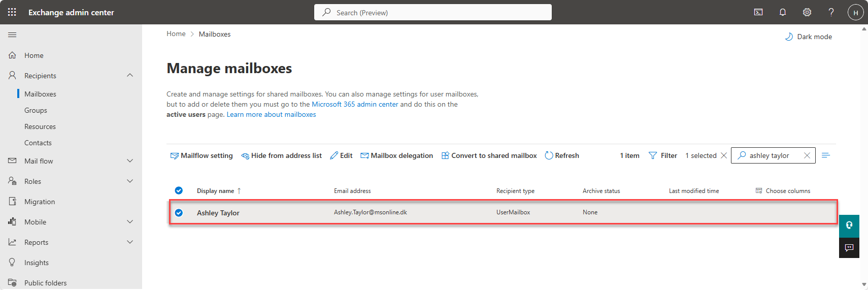Open the app launcher waffle icon

coord(12,12)
